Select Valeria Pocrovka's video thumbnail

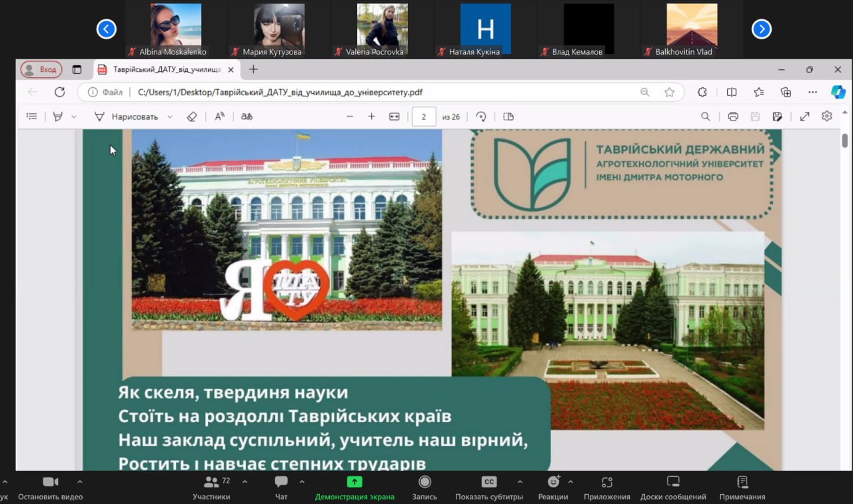point(383,29)
